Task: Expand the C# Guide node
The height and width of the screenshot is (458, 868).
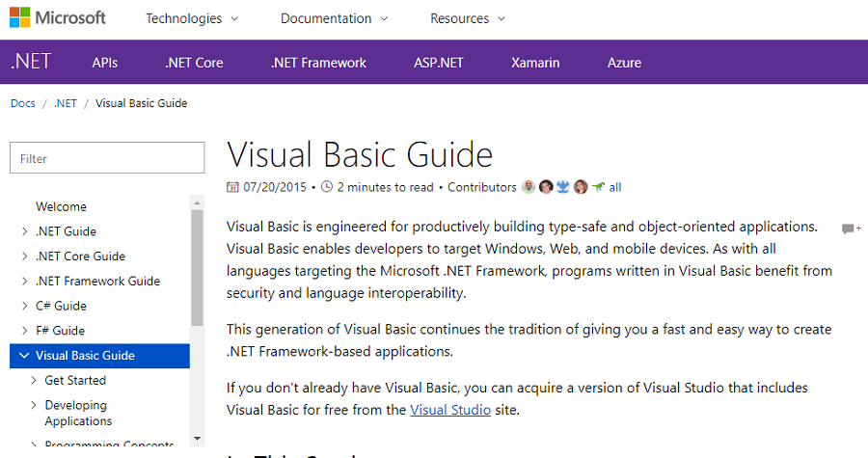Action: [x=24, y=306]
